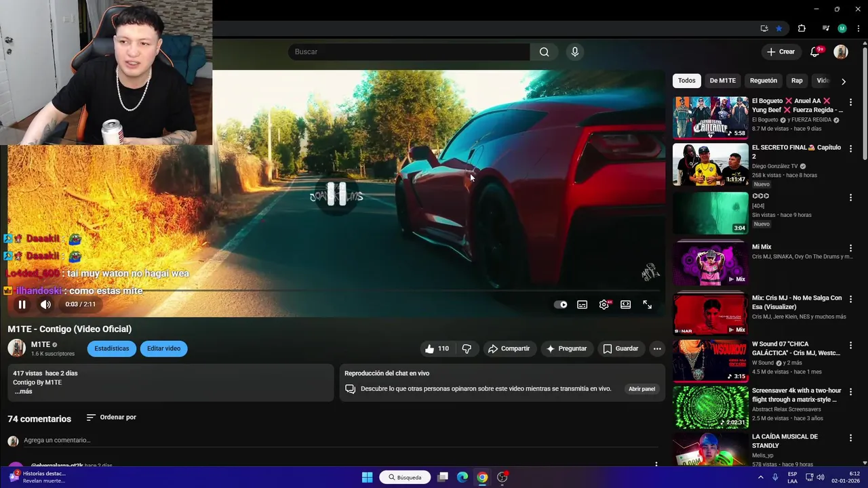Click the taskbar Búsqueda search box
Viewport: 868px width, 488px height.
tap(405, 477)
